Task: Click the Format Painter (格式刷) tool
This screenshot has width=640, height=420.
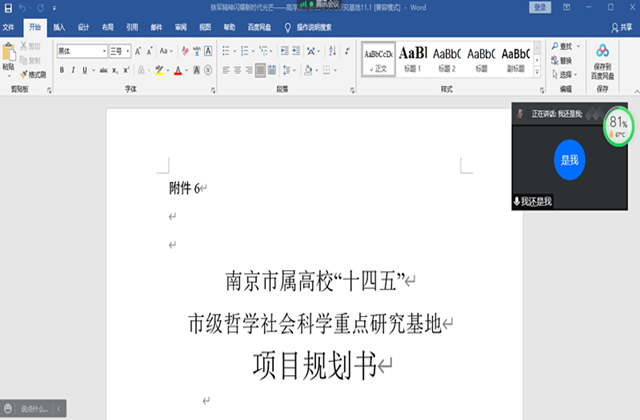Action: pyautogui.click(x=33, y=75)
